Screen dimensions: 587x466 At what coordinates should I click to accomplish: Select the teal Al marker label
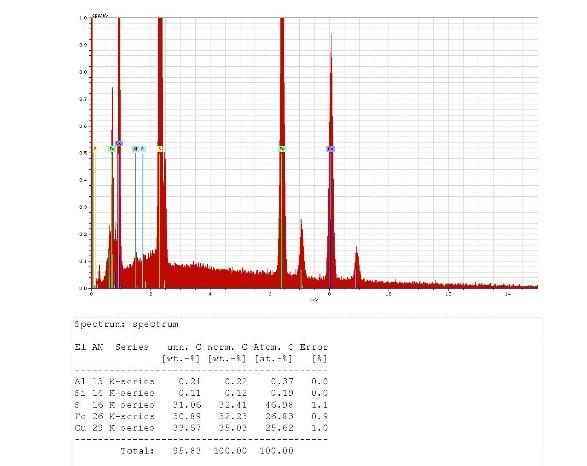point(136,149)
